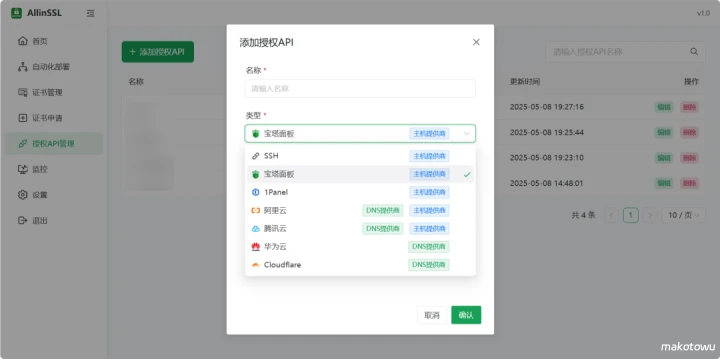Click the 宝塔面板 shield icon in option list

(x=256, y=174)
